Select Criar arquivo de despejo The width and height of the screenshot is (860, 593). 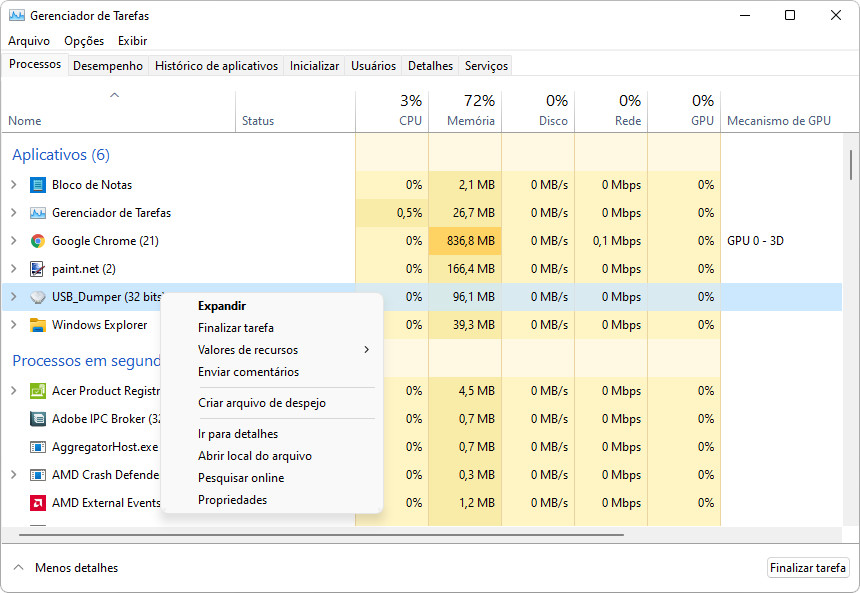pos(272,403)
